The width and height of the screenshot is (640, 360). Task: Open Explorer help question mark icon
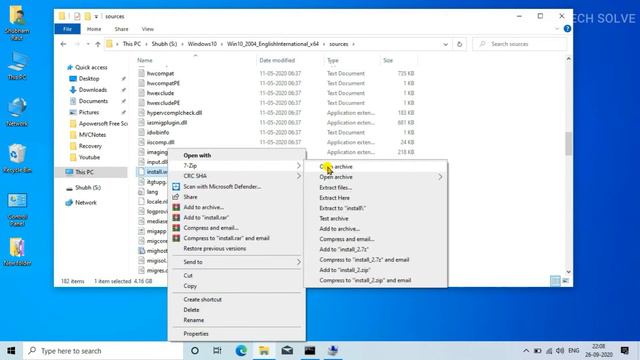tap(567, 29)
